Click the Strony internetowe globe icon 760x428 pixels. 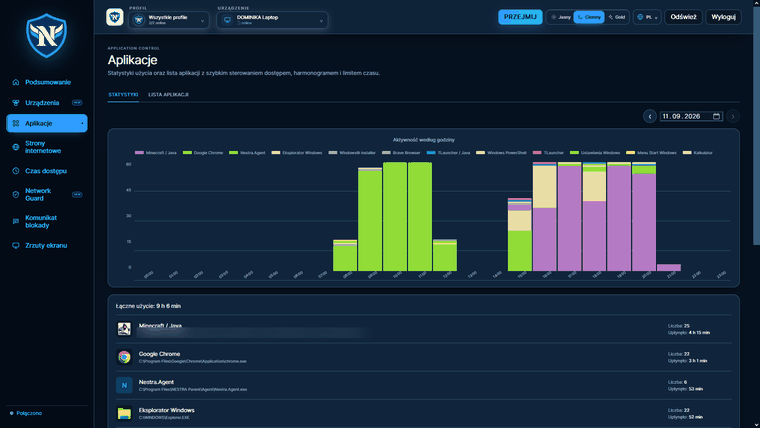16,147
